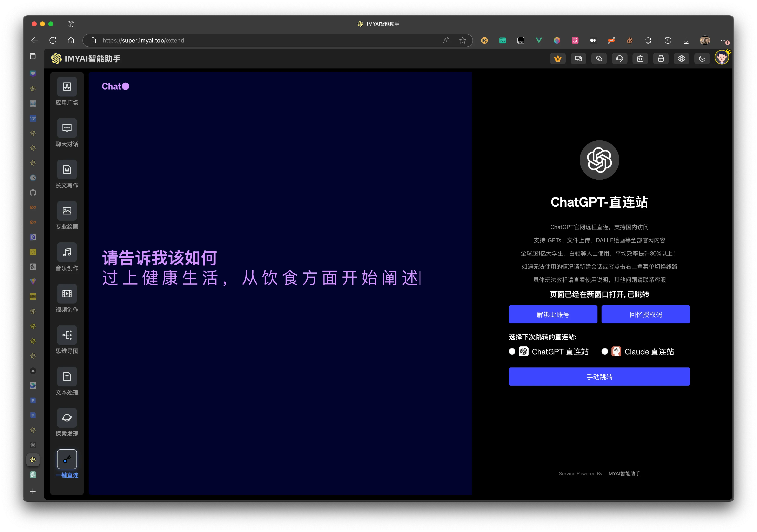Add page to favorites with star
The height and width of the screenshot is (532, 757).
(463, 40)
